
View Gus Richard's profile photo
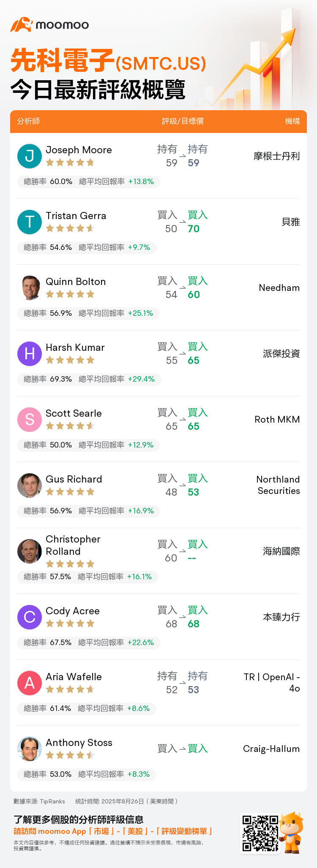pyautogui.click(x=30, y=485)
